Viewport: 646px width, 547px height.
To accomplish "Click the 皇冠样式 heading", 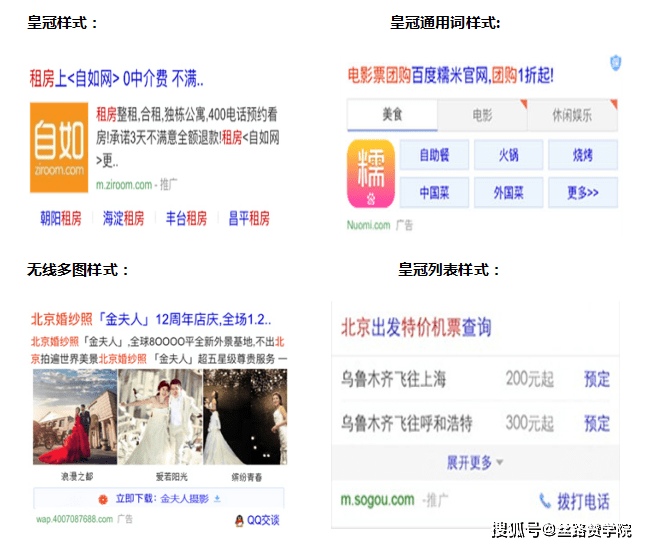I will pyautogui.click(x=62, y=23).
